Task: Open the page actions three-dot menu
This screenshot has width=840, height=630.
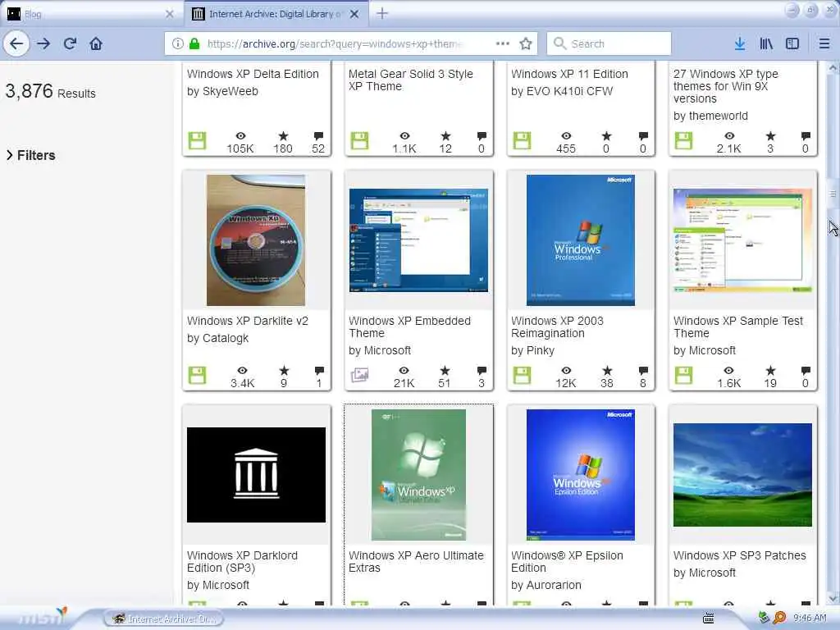Action: pyautogui.click(x=503, y=43)
